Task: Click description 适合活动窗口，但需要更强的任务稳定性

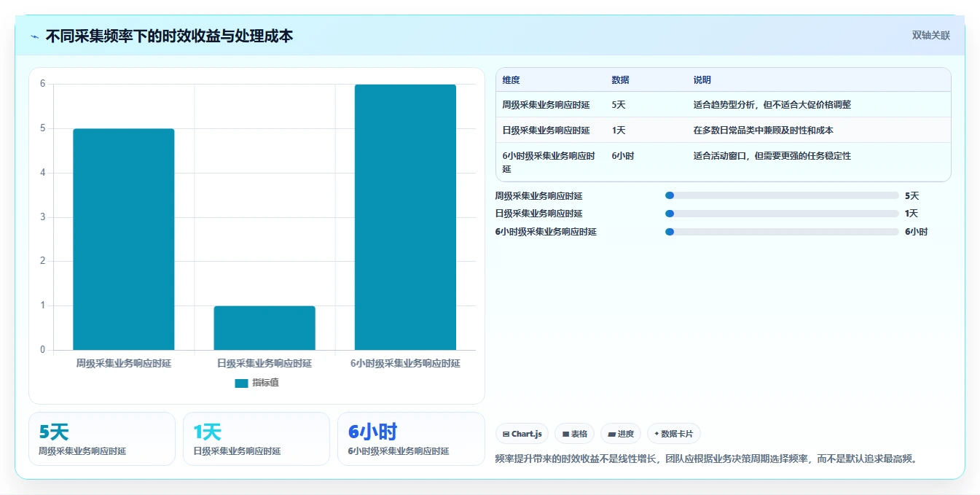Action: pos(772,156)
